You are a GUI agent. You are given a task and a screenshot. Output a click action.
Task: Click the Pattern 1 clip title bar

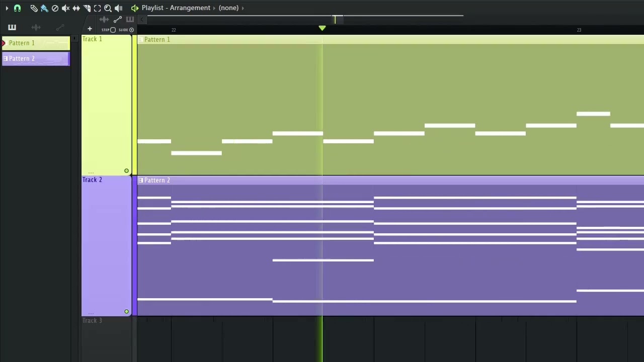[x=390, y=40]
